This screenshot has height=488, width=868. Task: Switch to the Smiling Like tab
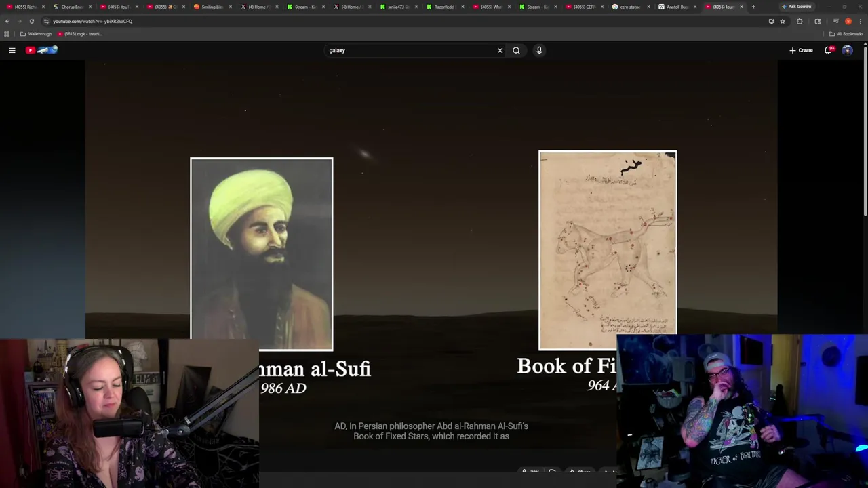pos(212,7)
